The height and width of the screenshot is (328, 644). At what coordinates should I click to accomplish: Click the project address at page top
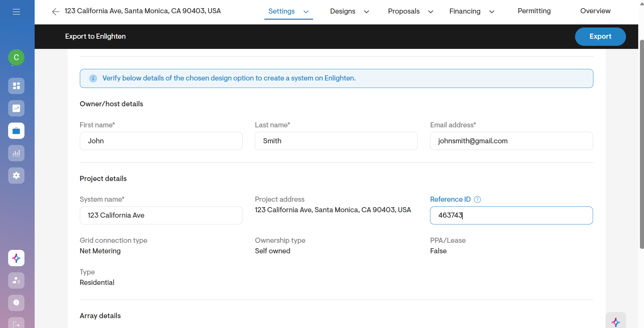point(143,11)
